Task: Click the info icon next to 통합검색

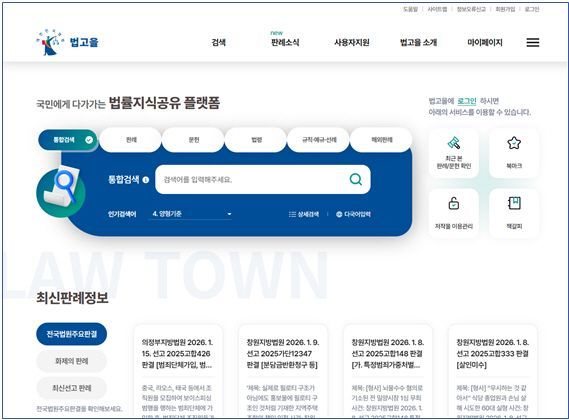Action: point(146,180)
